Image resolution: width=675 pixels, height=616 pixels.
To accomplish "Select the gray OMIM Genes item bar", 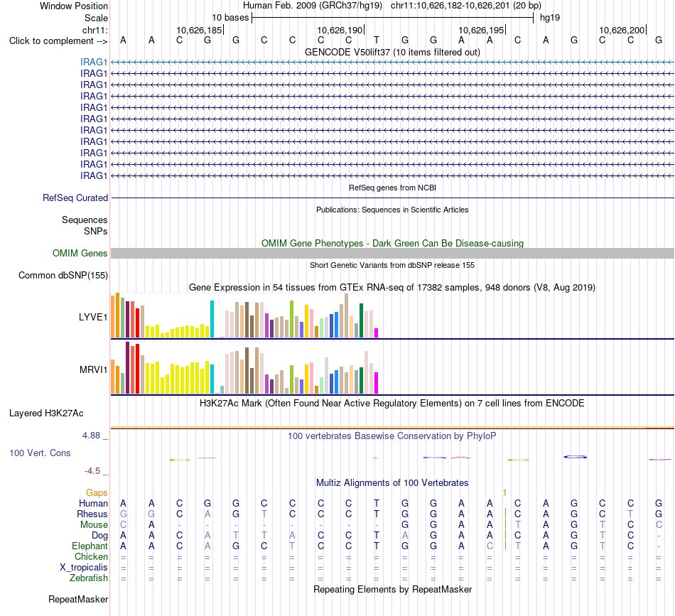I will [392, 253].
